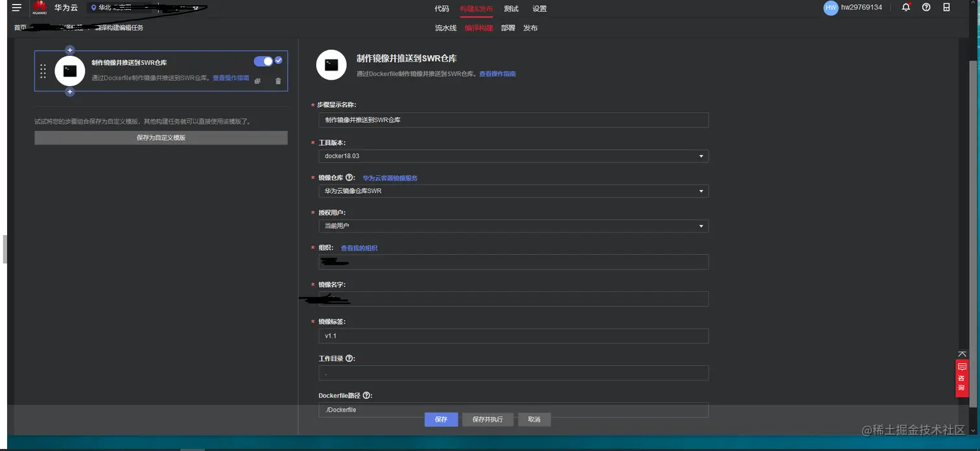Open the help question mark icon
This screenshot has height=451, width=980.
(x=926, y=8)
